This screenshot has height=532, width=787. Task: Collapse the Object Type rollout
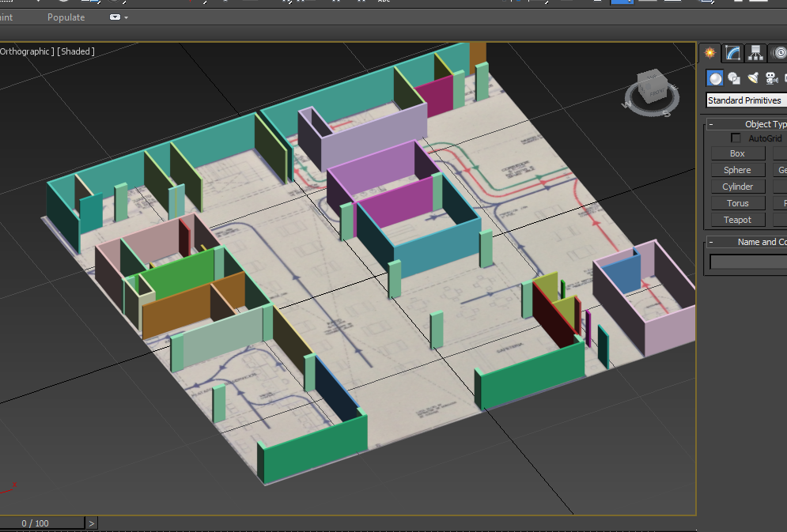pos(711,124)
